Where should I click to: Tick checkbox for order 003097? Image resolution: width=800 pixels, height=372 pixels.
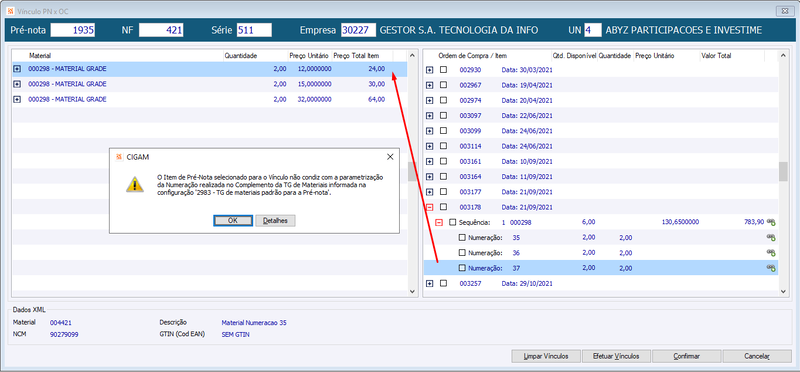tap(443, 115)
